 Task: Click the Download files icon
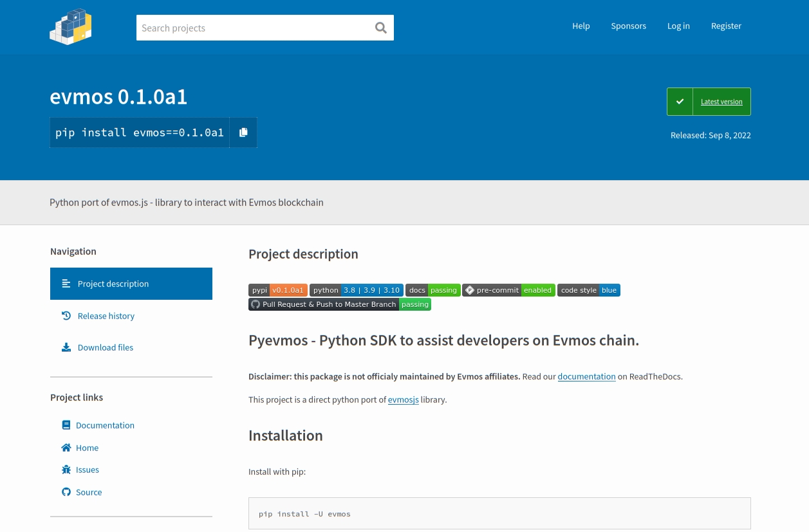(66, 347)
